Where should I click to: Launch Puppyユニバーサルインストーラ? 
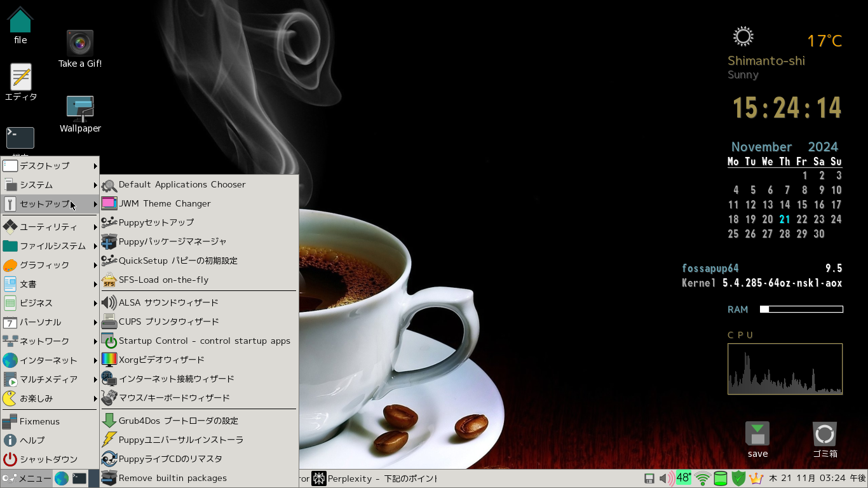(199, 440)
